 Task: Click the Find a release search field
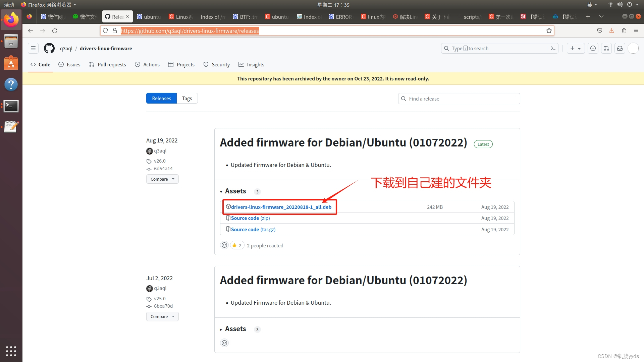[459, 98]
